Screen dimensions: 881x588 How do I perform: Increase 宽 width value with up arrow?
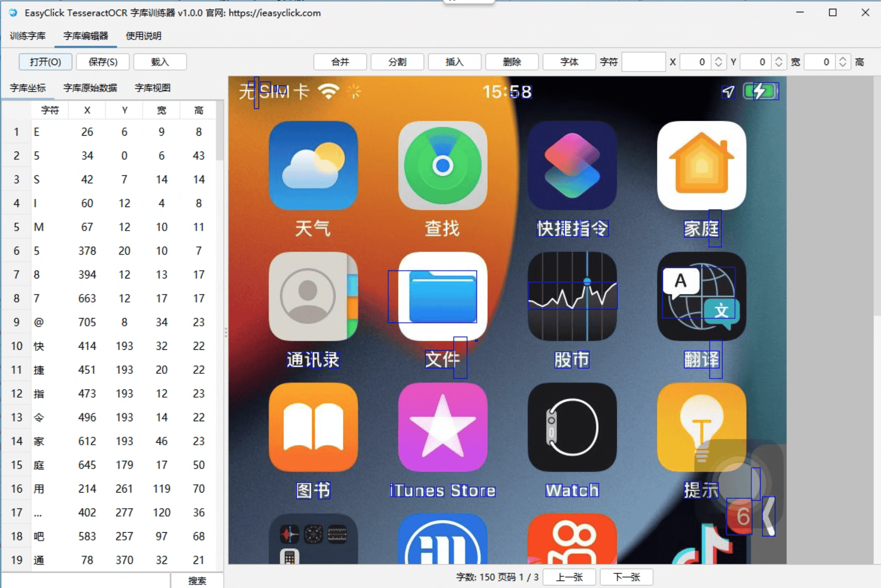(843, 58)
